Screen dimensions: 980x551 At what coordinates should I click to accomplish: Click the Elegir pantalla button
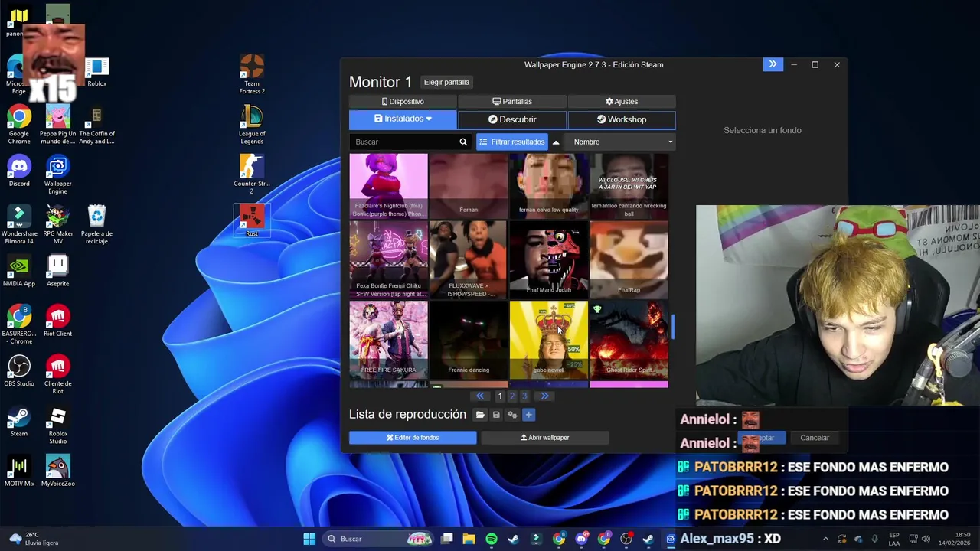[x=446, y=82]
